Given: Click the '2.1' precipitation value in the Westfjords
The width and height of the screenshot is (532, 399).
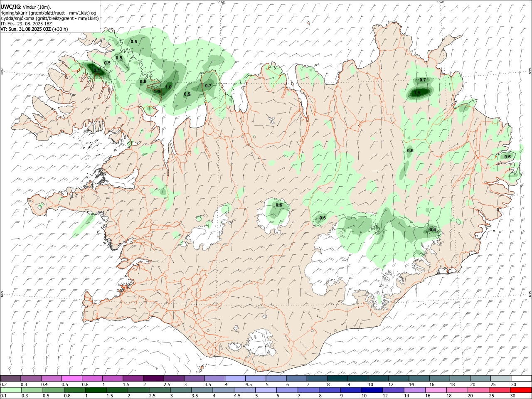Looking at the screenshot, I should tap(97, 70).
